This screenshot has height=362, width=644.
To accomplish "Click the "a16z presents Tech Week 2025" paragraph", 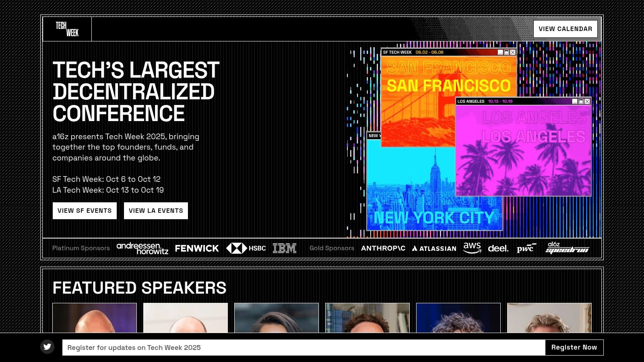I will [x=126, y=147].
